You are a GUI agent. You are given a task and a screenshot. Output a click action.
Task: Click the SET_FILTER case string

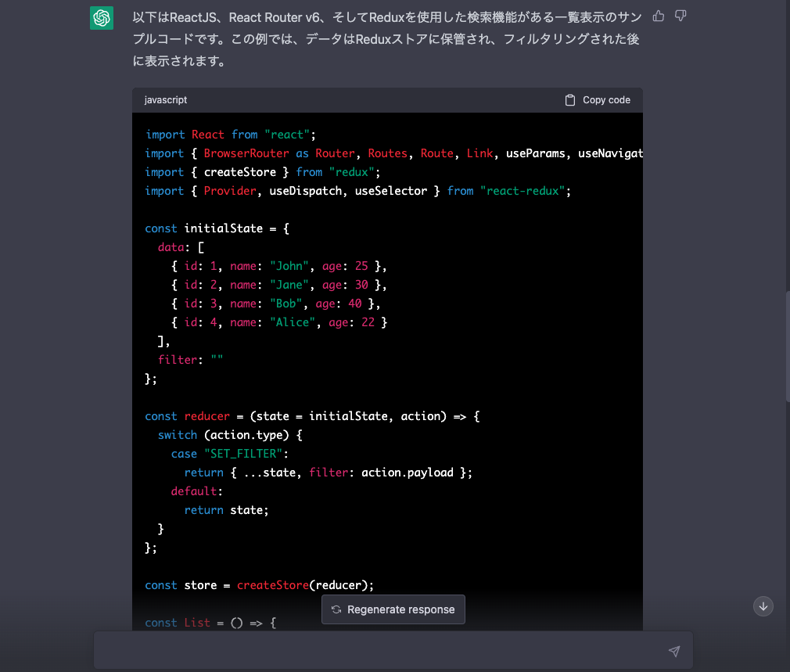[x=243, y=453]
